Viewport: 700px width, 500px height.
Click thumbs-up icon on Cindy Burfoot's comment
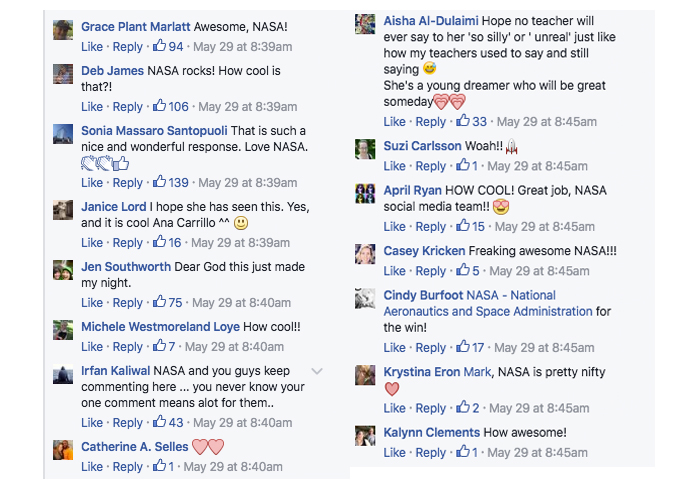click(462, 347)
